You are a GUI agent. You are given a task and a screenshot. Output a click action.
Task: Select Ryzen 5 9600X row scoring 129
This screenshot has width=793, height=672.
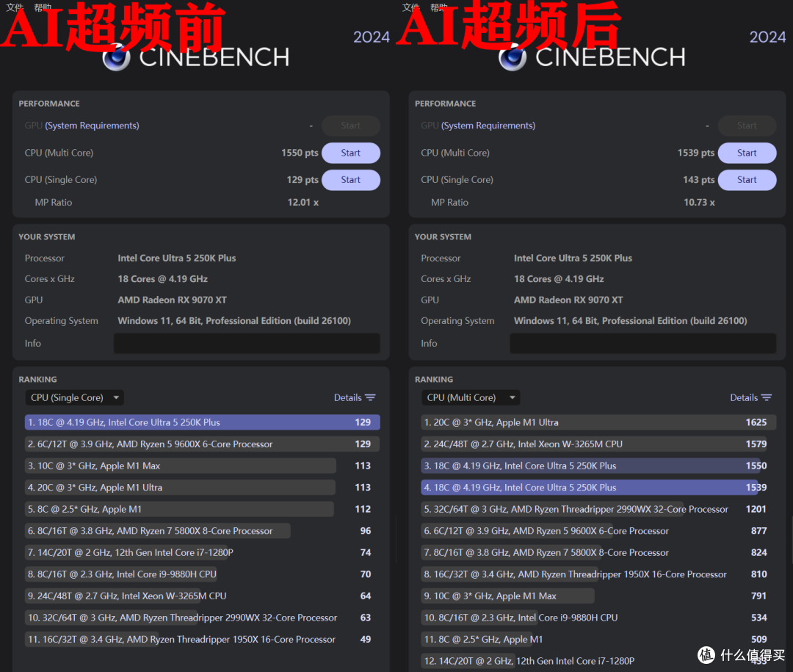pyautogui.click(x=203, y=444)
